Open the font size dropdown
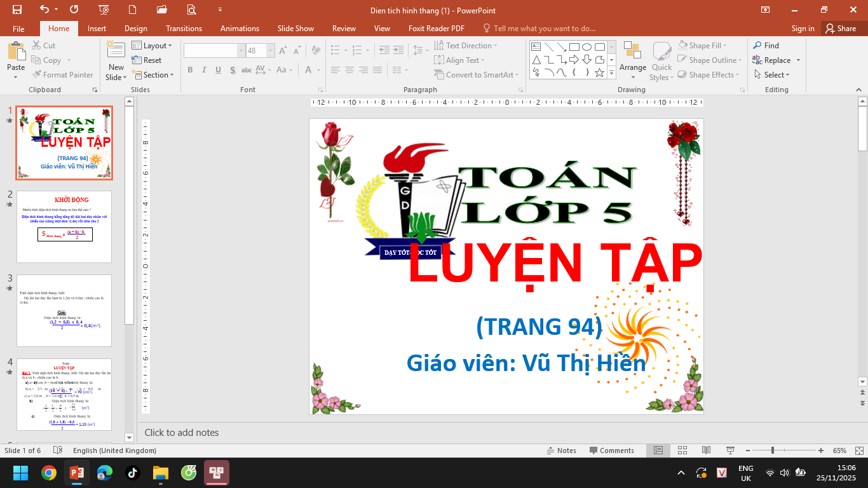This screenshot has width=868, height=488. tap(271, 51)
